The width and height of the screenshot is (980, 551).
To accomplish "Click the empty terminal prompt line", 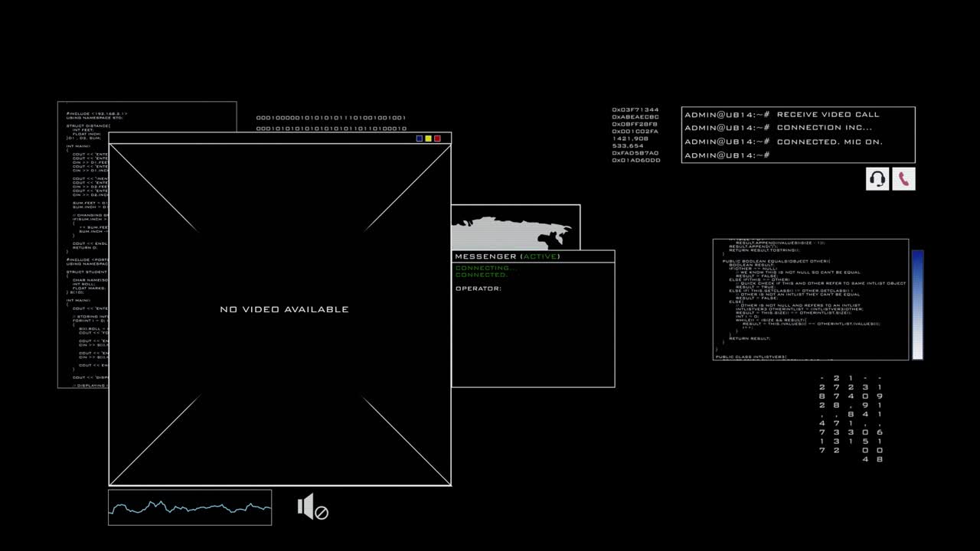I will (x=727, y=155).
